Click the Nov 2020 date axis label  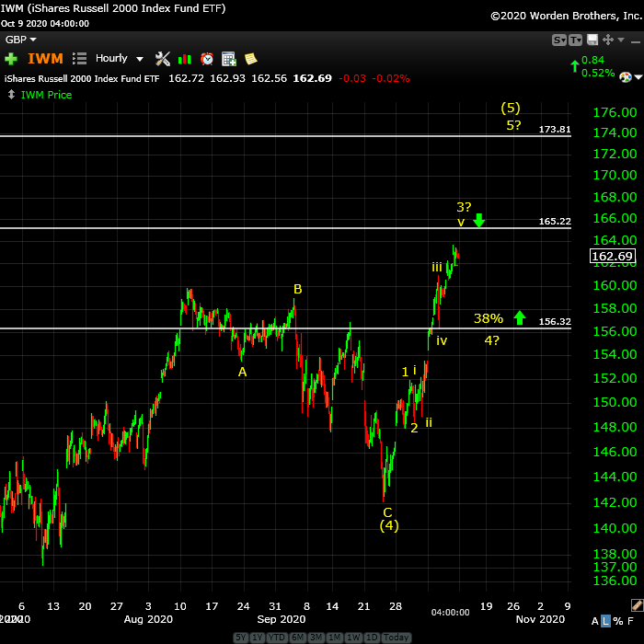(540, 619)
